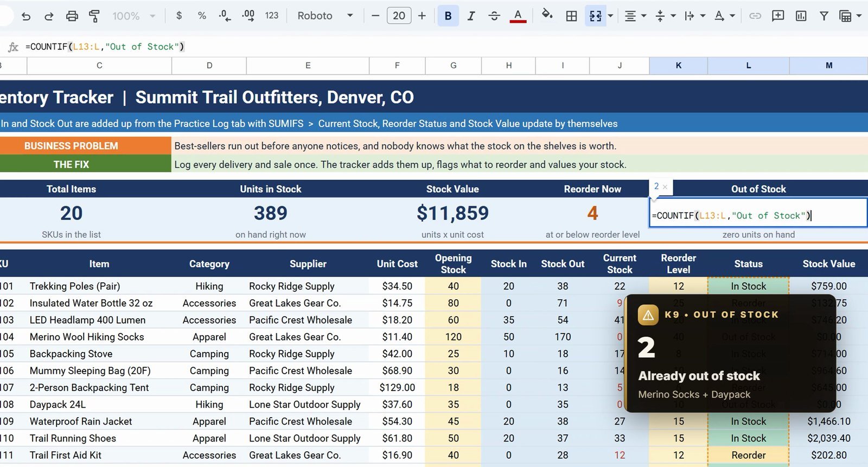Viewport: 868px width, 467px height.
Task: Increase font size with plus button
Action: 422,16
